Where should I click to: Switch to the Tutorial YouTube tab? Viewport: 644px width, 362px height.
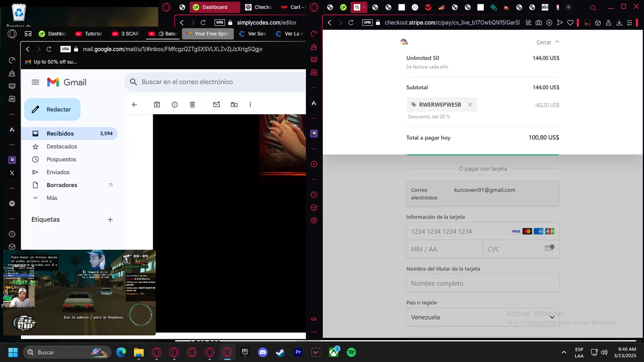[88, 34]
